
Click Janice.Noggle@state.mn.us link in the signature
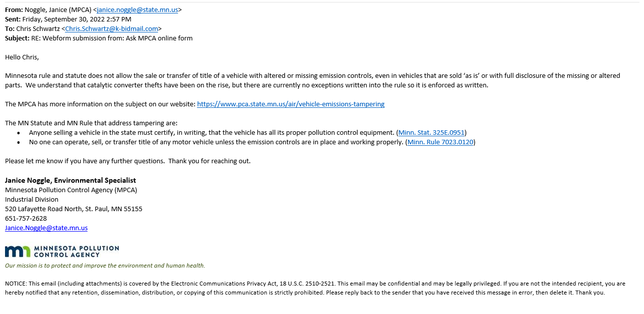point(46,228)
